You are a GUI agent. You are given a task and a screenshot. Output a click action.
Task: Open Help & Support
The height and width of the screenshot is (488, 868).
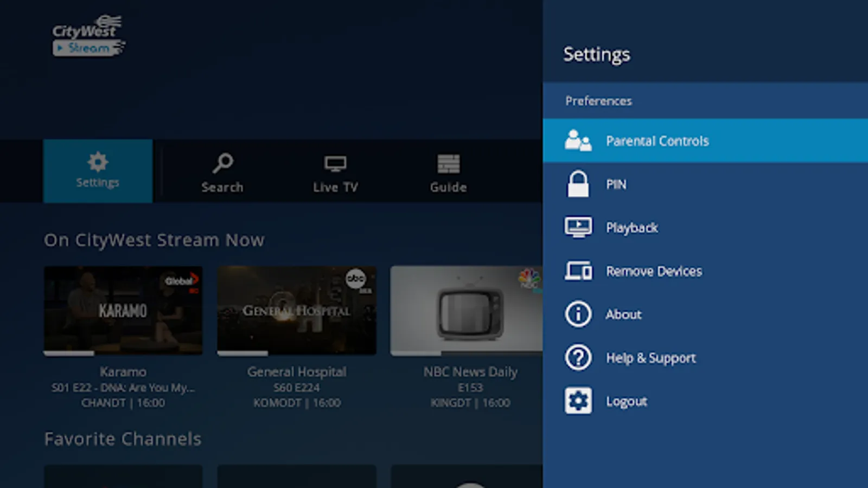(705, 357)
